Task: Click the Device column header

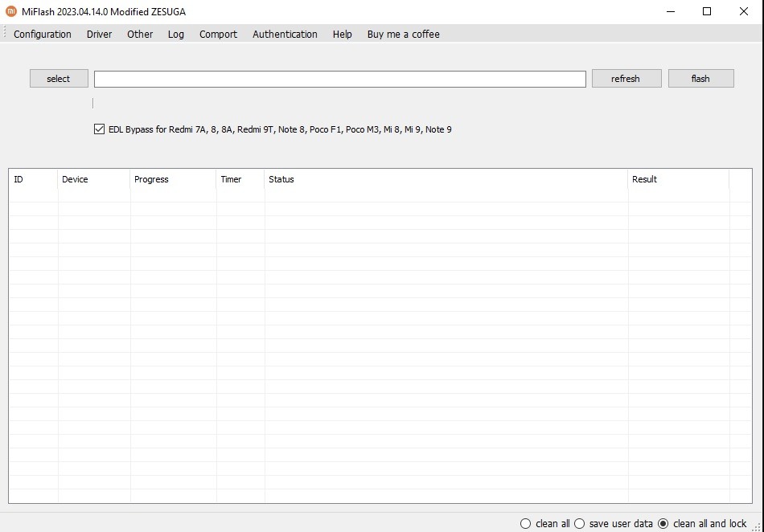Action: (x=93, y=179)
